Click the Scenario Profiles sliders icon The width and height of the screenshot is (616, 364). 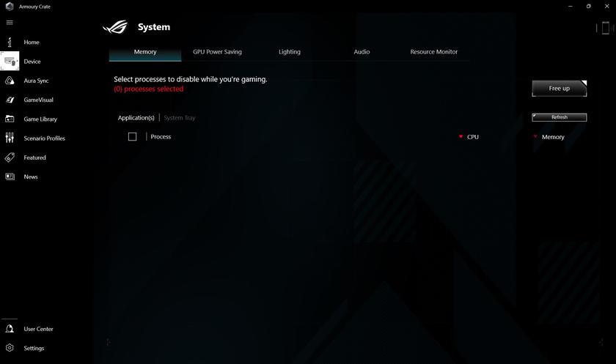[x=10, y=138]
